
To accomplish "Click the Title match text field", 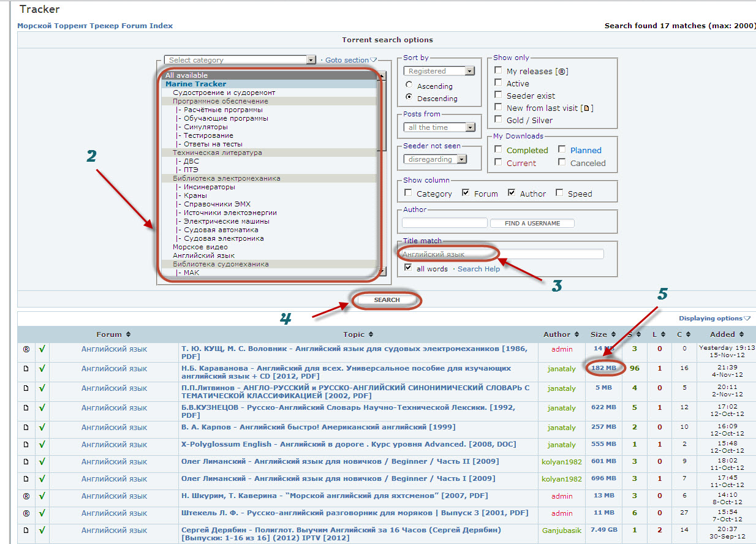I will [502, 254].
